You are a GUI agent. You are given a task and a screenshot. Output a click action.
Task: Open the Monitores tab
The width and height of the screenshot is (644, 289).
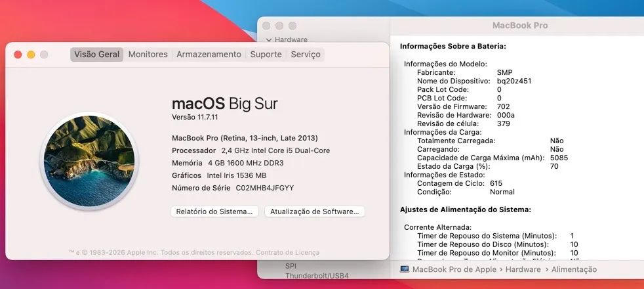tap(148, 55)
